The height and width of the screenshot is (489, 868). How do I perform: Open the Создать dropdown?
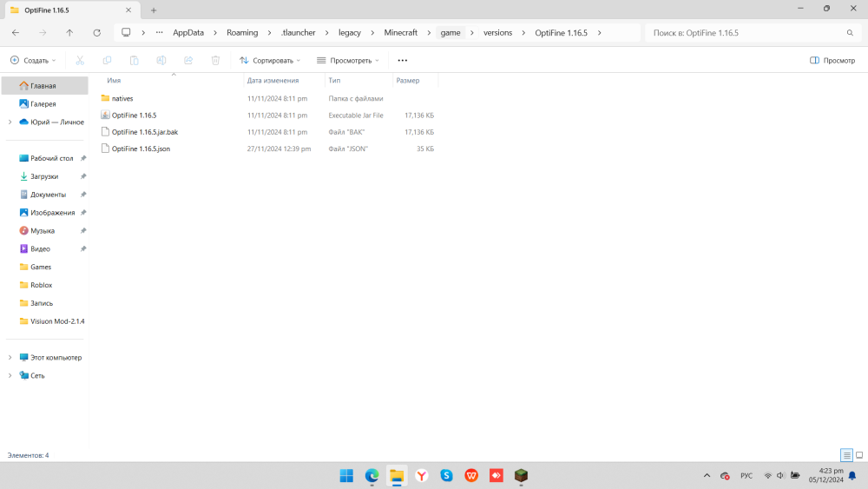(x=33, y=60)
